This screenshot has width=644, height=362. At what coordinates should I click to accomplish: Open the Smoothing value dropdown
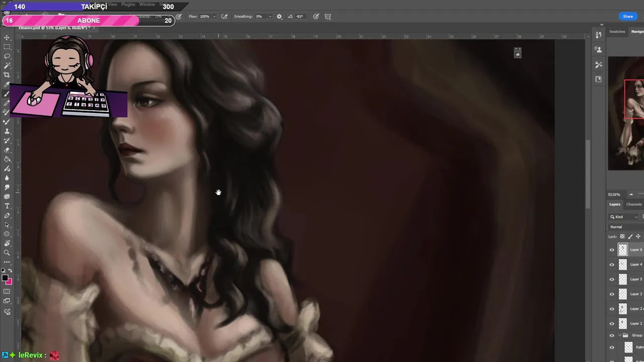click(x=269, y=17)
